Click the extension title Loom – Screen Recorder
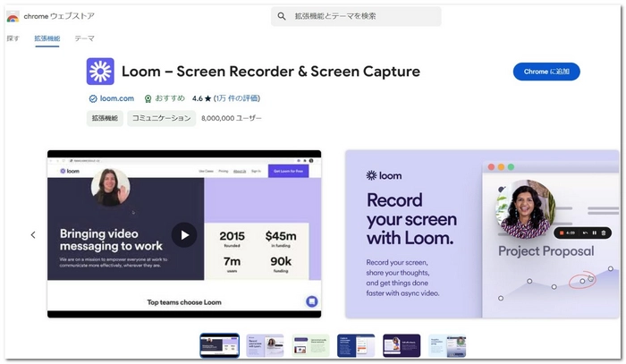Screen dimensions: 626x364 tap(271, 72)
